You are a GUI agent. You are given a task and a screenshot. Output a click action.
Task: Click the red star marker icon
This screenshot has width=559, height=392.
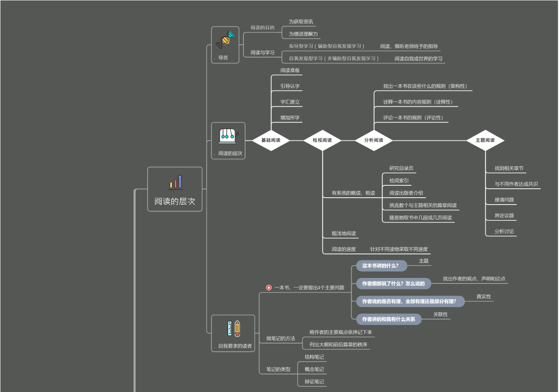coord(269,288)
